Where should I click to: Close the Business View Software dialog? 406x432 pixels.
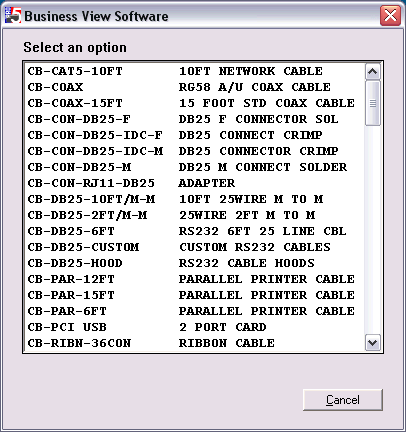point(390,15)
